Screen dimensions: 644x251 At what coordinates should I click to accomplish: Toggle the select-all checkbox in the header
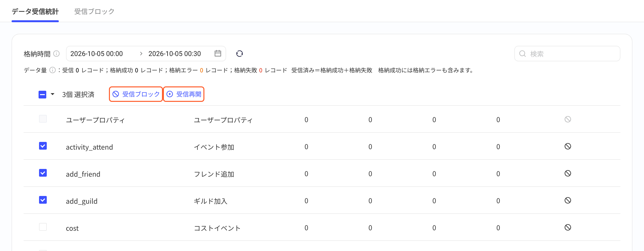42,95
